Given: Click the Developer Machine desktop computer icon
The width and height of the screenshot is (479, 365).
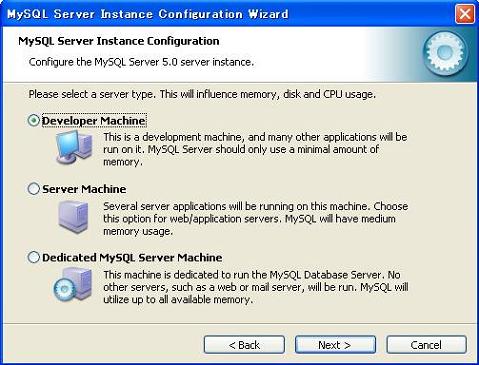Looking at the screenshot, I should tap(74, 147).
